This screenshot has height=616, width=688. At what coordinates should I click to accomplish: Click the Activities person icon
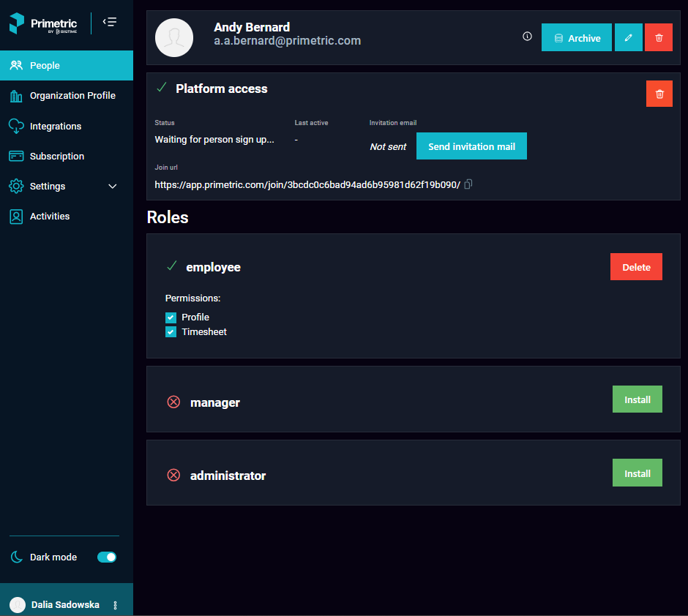coord(16,217)
